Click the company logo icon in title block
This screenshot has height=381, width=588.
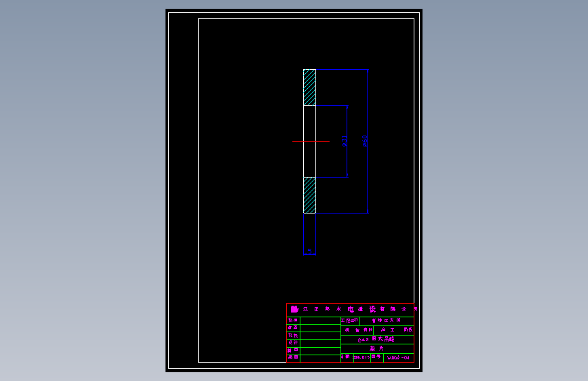294,309
